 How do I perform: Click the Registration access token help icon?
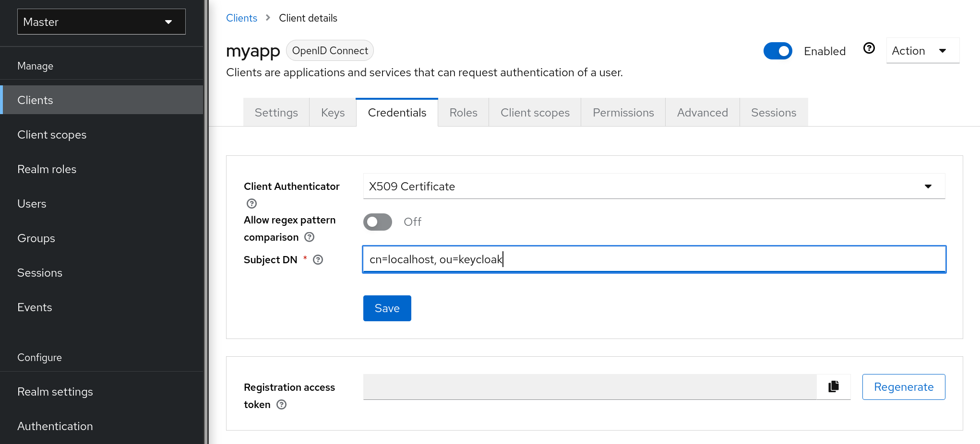point(282,404)
